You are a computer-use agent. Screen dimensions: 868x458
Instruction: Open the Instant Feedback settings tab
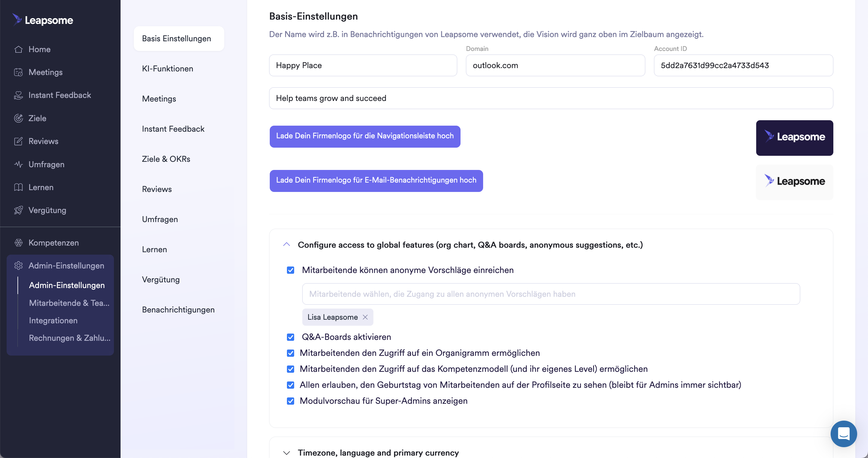[x=173, y=129]
